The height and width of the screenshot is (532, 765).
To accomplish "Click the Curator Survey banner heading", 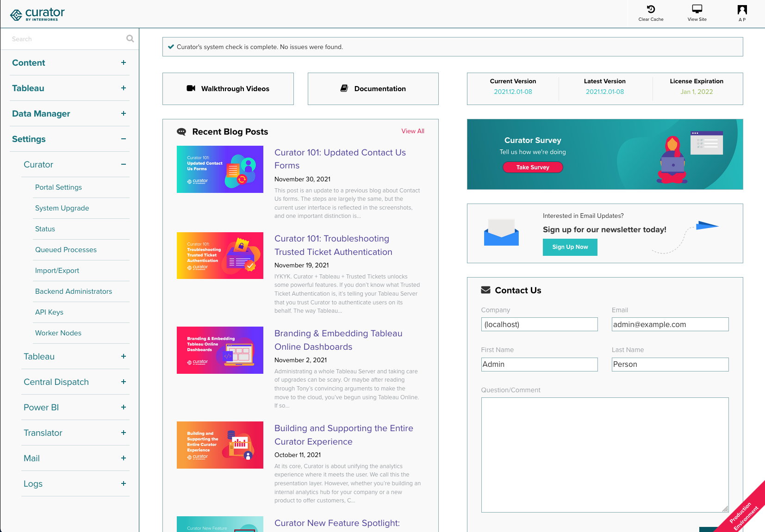I will pyautogui.click(x=533, y=140).
